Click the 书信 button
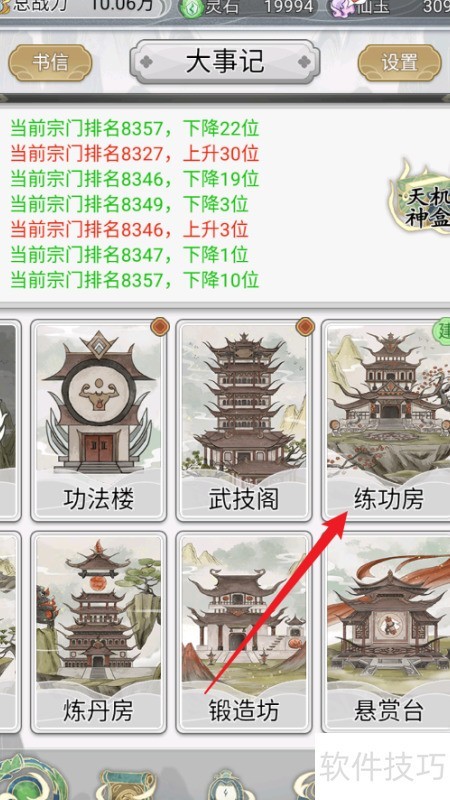 pos(50,63)
